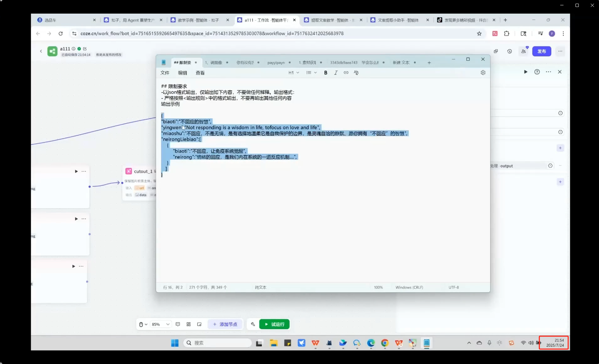The height and width of the screenshot is (364, 599).
Task: Click the 添加节点 button
Action: (225, 324)
